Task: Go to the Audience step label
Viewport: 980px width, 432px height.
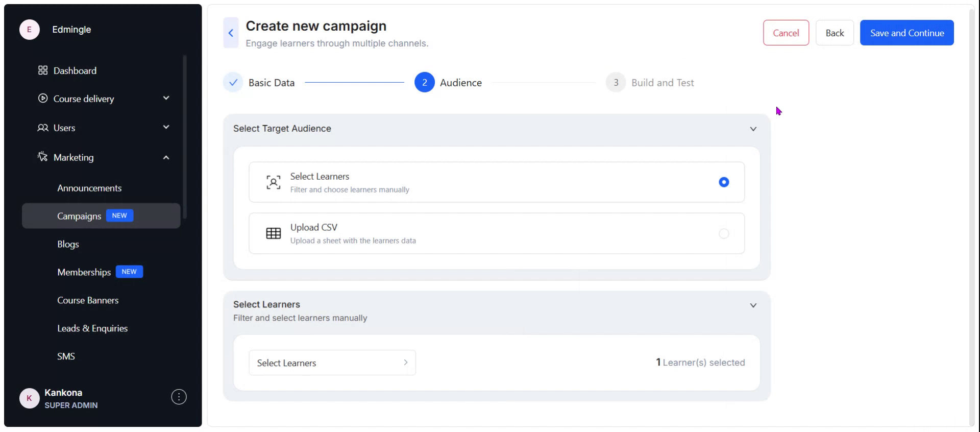Action: click(461, 83)
